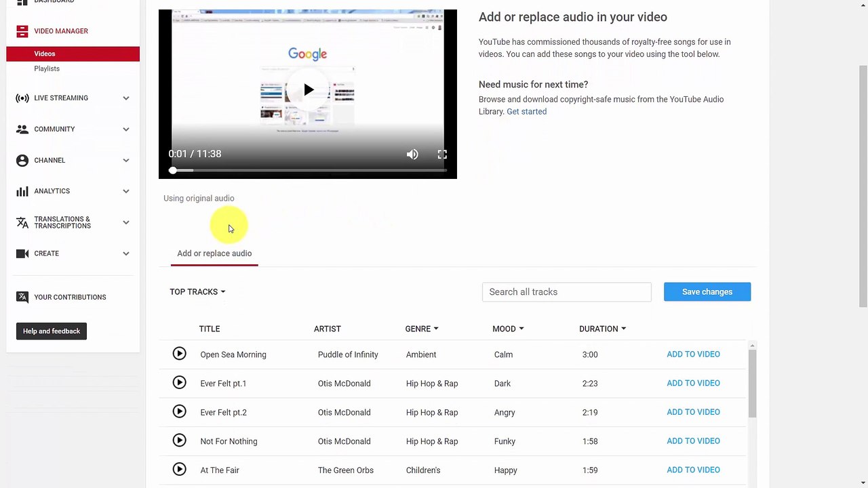Viewport: 868px width, 488px height.
Task: Open the Mood filter dropdown
Action: [x=508, y=329]
